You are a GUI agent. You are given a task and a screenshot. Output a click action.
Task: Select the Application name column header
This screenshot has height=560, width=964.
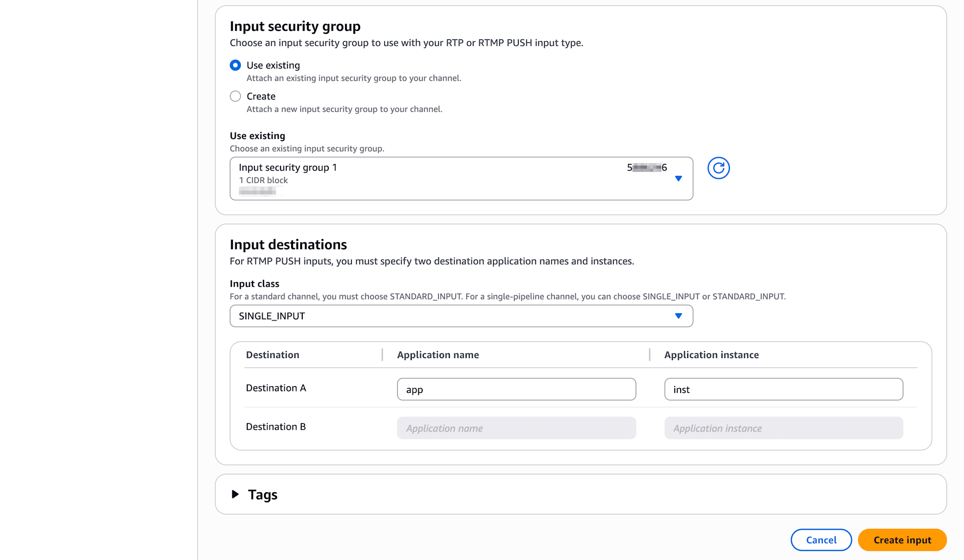point(438,355)
